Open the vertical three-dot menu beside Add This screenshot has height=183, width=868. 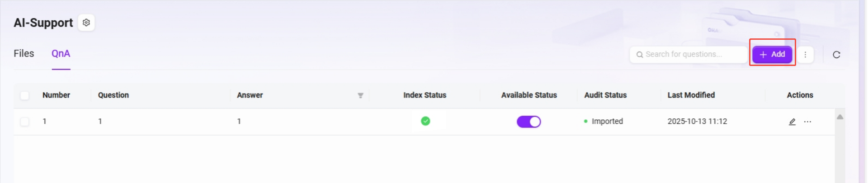[x=805, y=55]
